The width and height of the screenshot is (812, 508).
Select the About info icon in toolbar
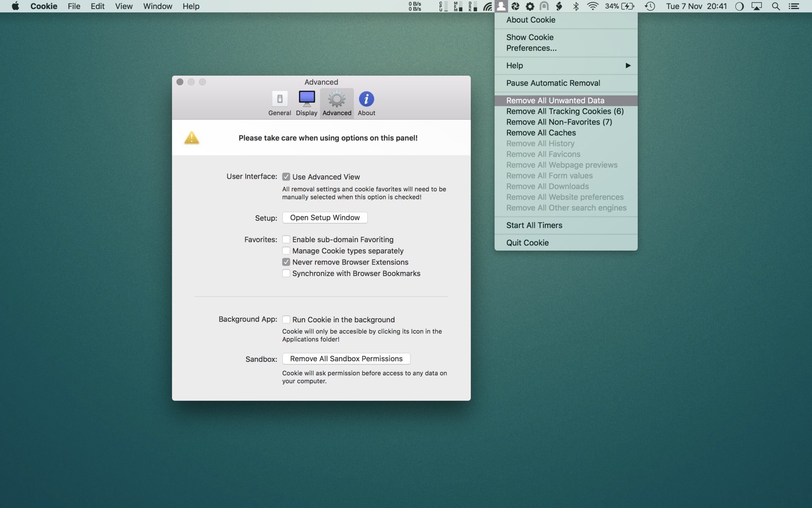pyautogui.click(x=366, y=99)
